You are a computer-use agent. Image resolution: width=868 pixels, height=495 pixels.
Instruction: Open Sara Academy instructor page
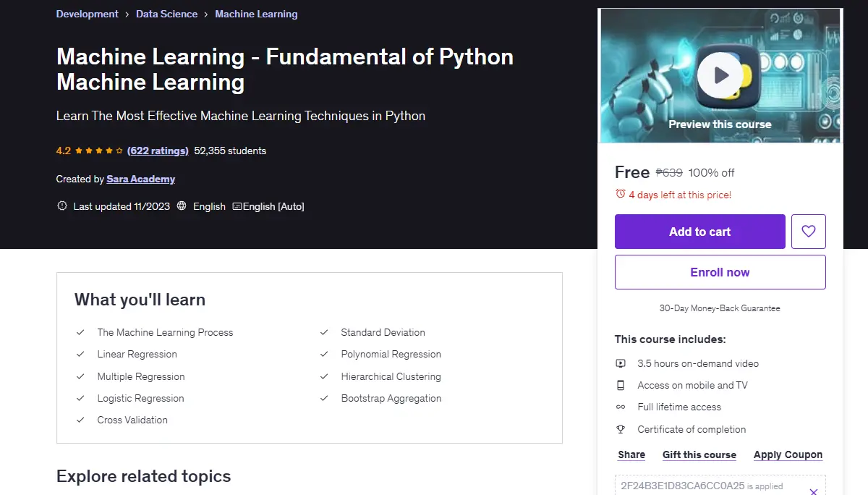141,179
